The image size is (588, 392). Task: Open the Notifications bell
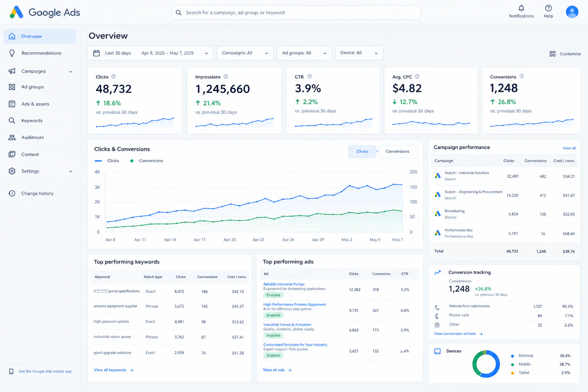(521, 8)
